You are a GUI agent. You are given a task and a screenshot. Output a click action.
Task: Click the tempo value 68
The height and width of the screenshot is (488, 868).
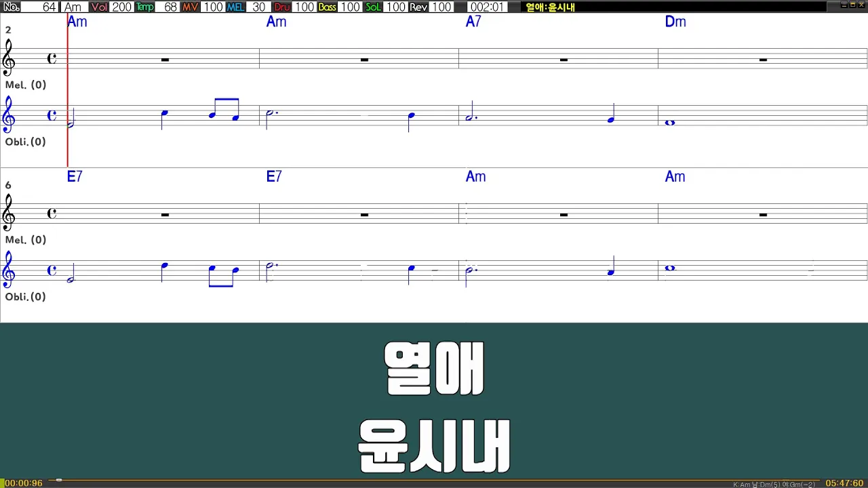pos(167,7)
